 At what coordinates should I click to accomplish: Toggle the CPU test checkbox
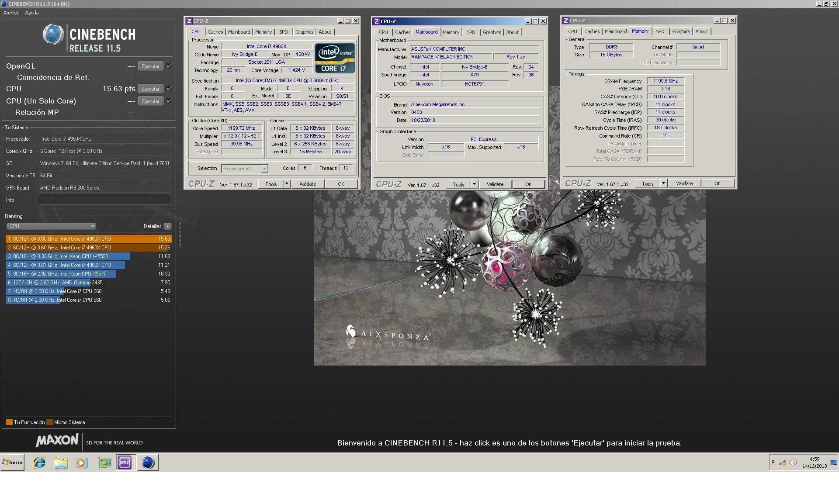coord(169,89)
